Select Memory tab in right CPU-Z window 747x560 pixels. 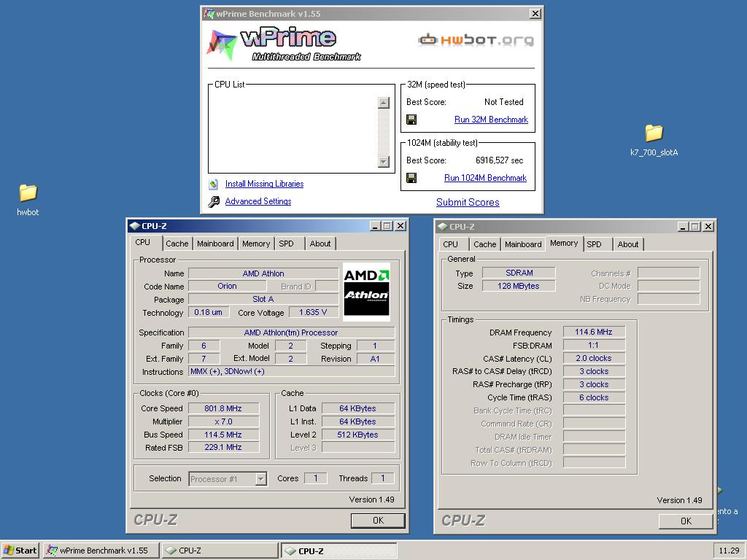point(564,244)
